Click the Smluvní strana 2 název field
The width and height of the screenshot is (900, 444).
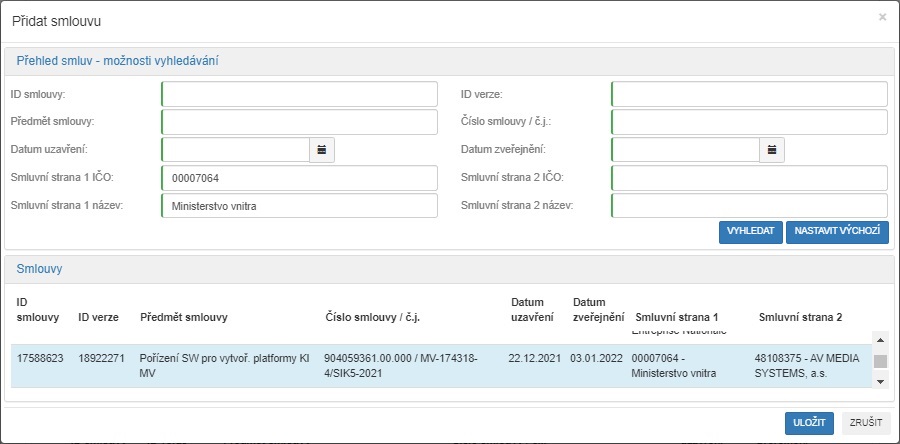coord(749,206)
